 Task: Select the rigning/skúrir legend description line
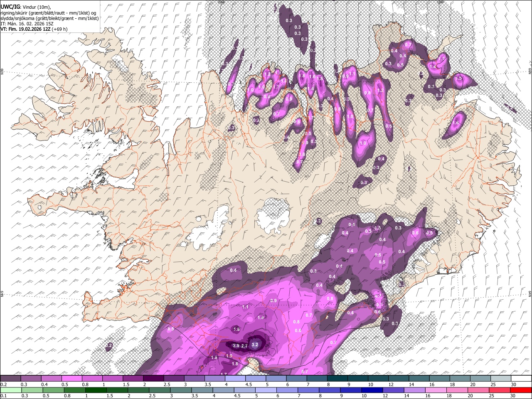(48, 12)
